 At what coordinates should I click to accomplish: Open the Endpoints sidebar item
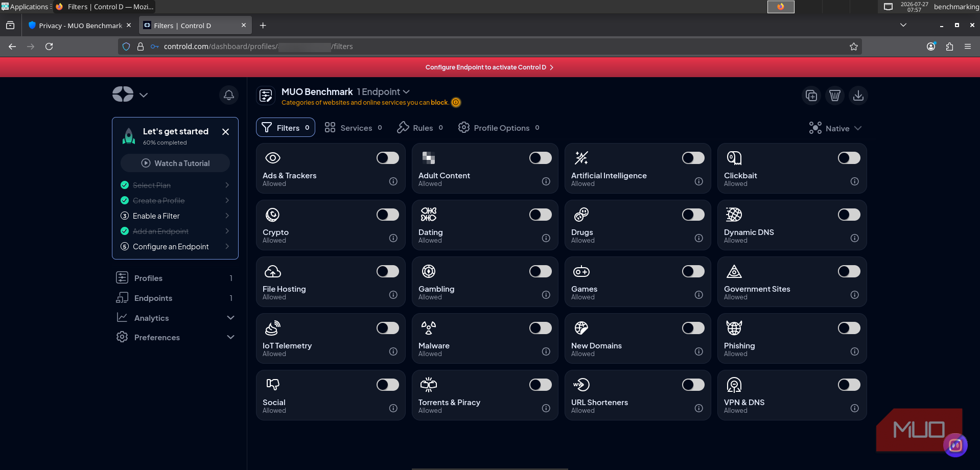[x=175, y=298]
